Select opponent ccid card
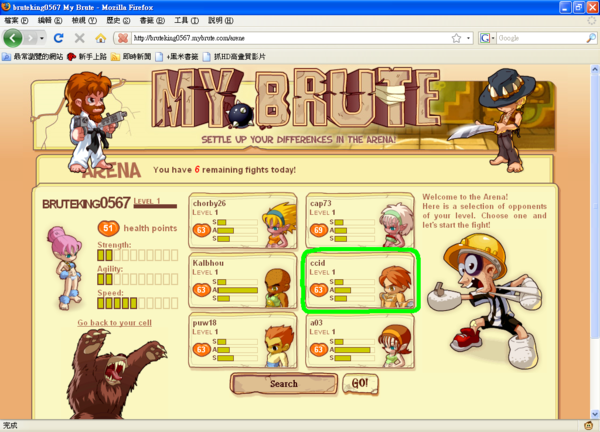600x432 pixels. click(x=360, y=280)
